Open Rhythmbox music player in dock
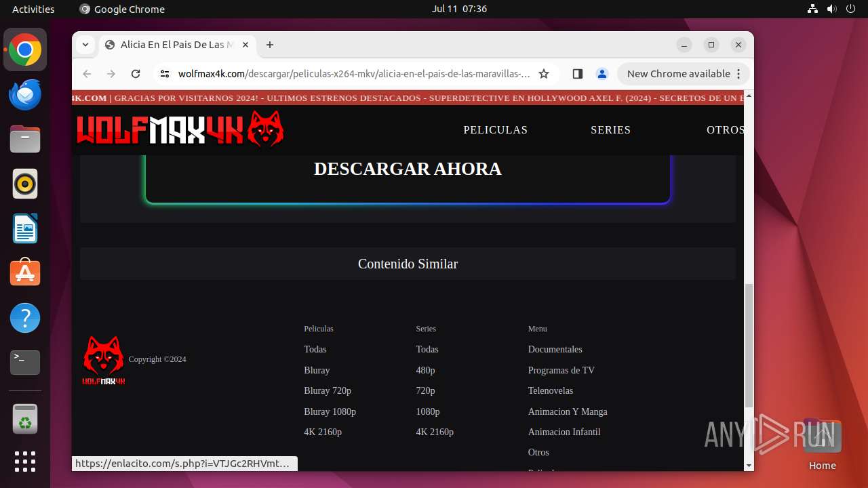This screenshot has height=488, width=868. (x=25, y=184)
